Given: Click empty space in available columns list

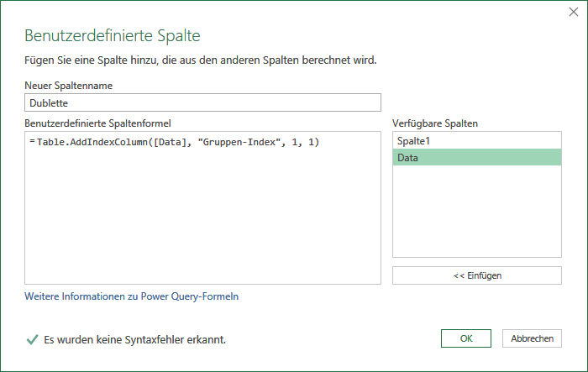Looking at the screenshot, I should [x=477, y=211].
